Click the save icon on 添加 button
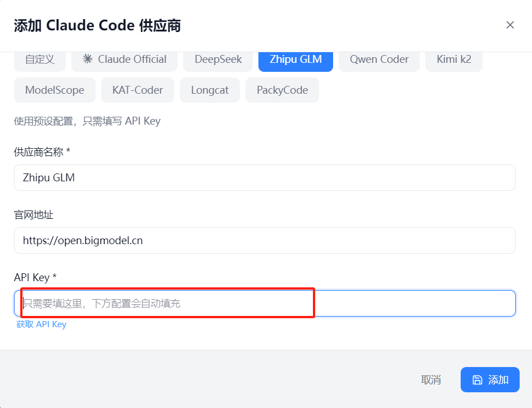This screenshot has width=532, height=408. point(477,380)
